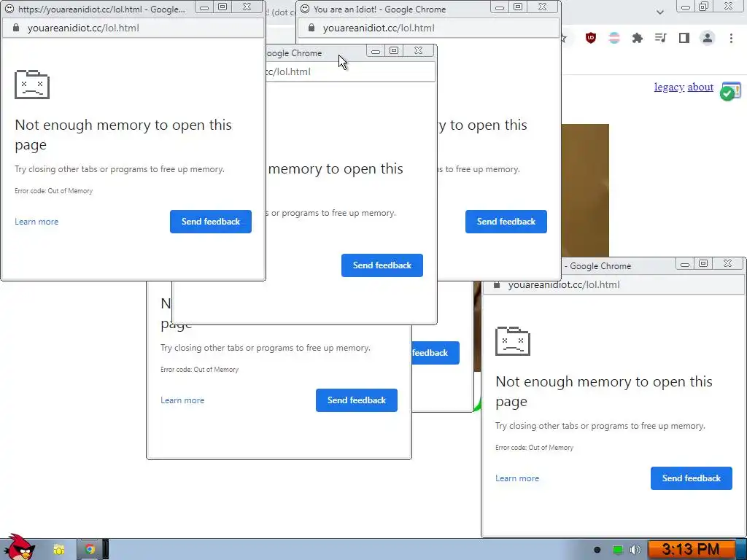The width and height of the screenshot is (747, 560).
Task: Open the media controls playlist icon
Action: coord(661,38)
